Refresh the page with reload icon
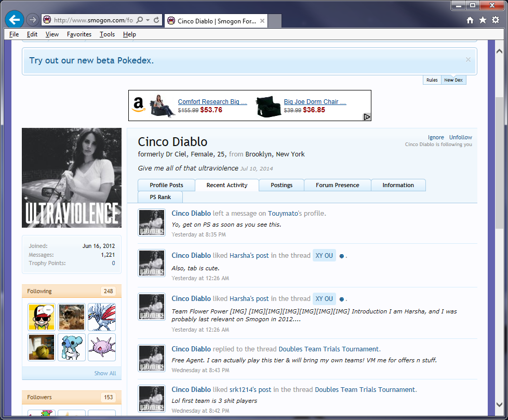Screen dimensions: 508x420 tap(156, 20)
